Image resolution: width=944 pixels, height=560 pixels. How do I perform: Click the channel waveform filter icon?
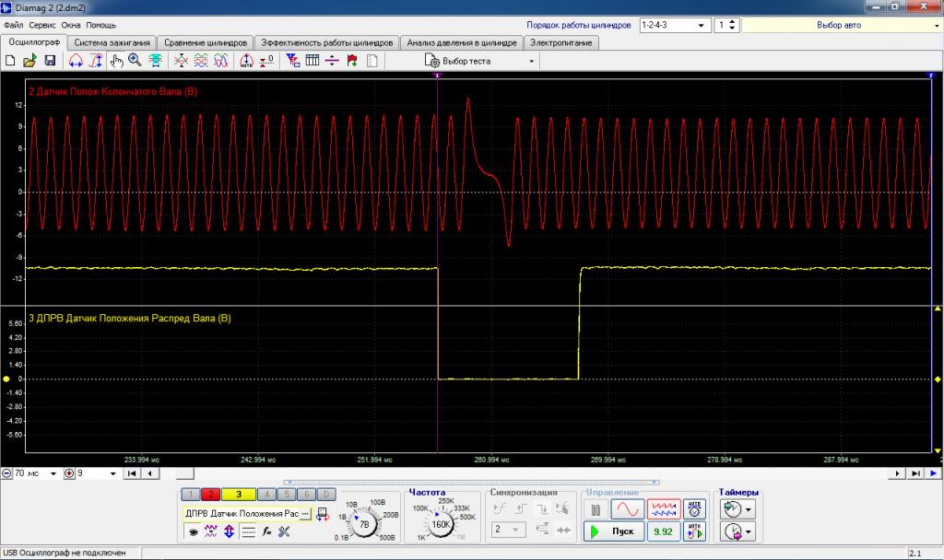pos(211,531)
